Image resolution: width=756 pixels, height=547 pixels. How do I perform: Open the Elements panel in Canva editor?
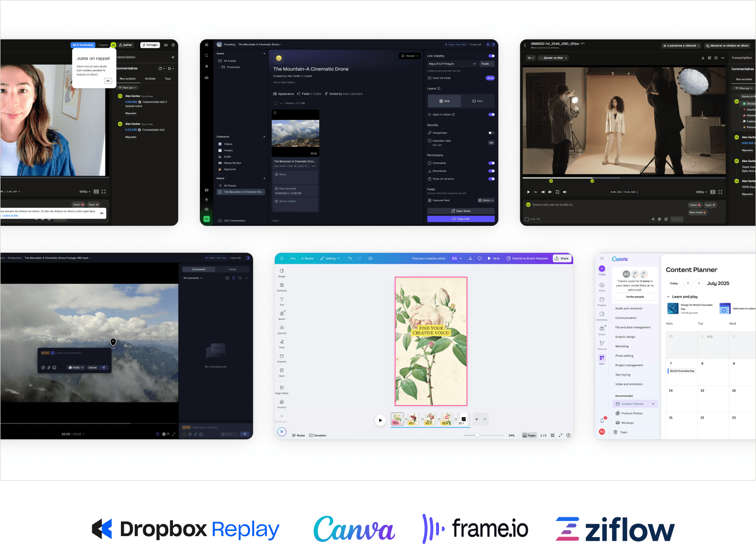[282, 287]
